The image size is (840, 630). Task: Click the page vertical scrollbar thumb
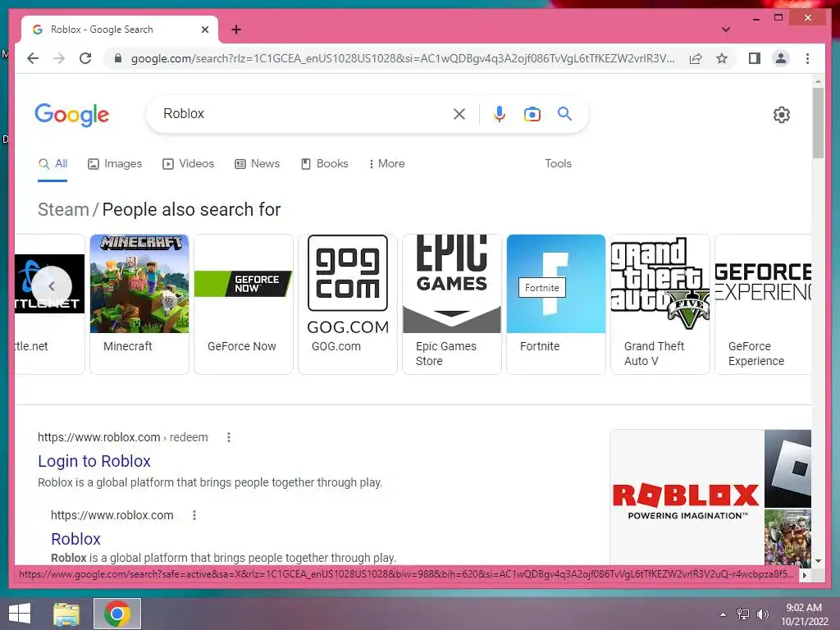pyautogui.click(x=818, y=123)
